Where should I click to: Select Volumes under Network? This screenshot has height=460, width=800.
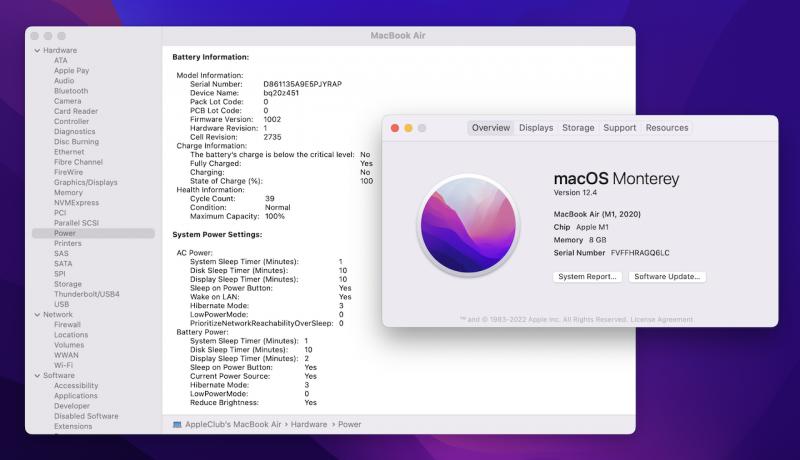(x=69, y=345)
